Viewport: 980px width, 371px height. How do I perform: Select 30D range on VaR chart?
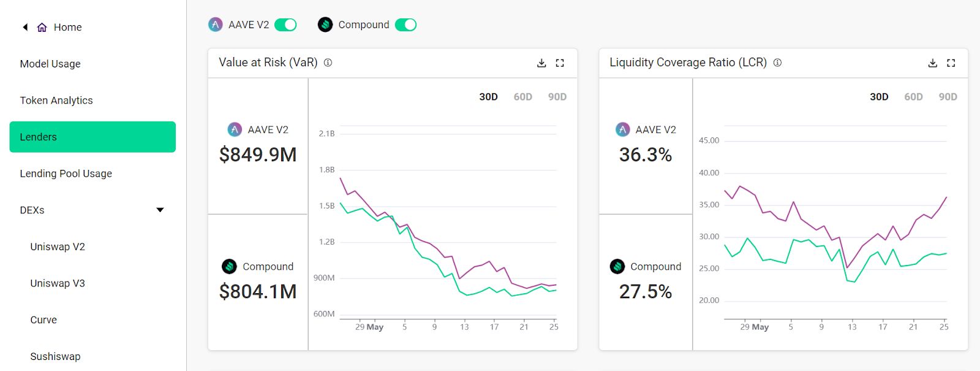(x=488, y=97)
